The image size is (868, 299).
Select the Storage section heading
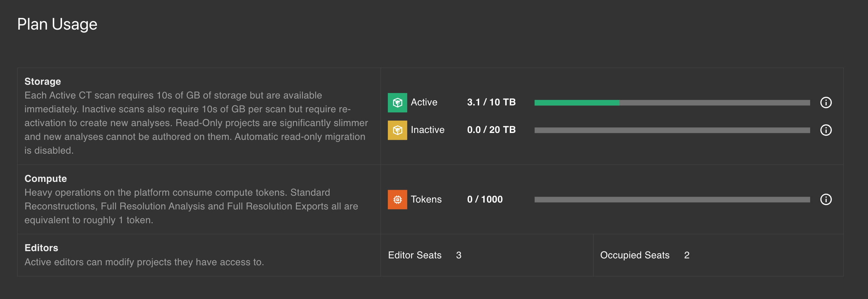(x=42, y=81)
